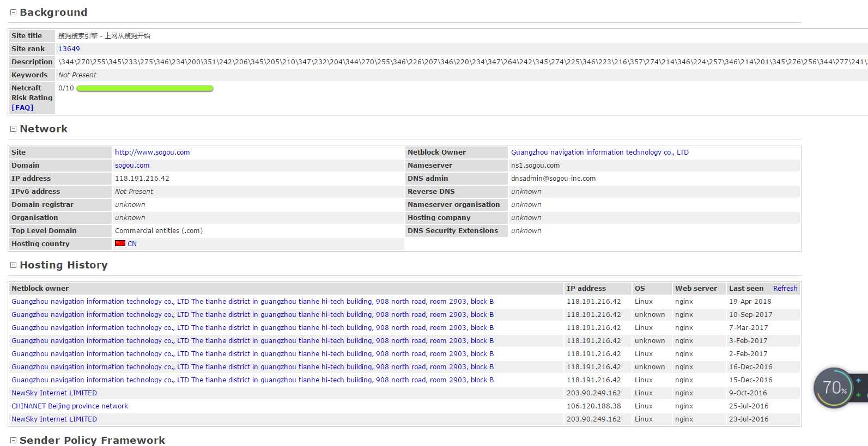Select IP 203.90.249.162 in the 9-Oct-2016 row
Screen dimensions: 868x446
[594, 393]
